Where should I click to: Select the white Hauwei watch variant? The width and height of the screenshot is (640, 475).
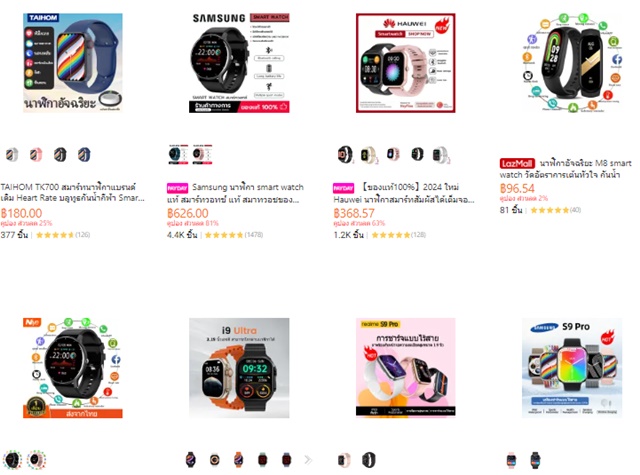click(441, 154)
